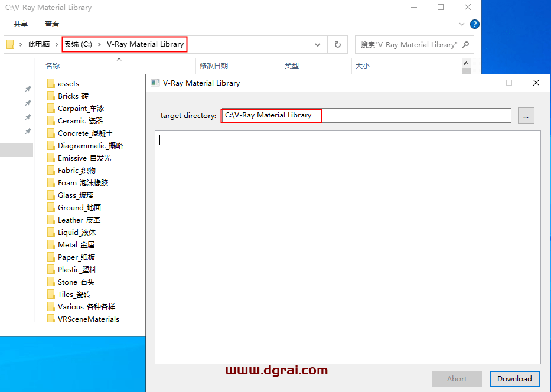The width and height of the screenshot is (551, 392).
Task: Select the Stone_石头 folder icon
Action: point(51,282)
